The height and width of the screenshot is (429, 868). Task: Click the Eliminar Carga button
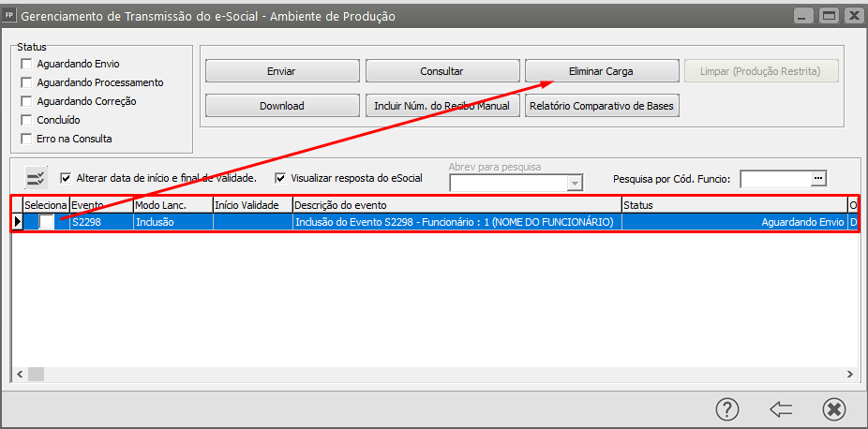point(602,71)
